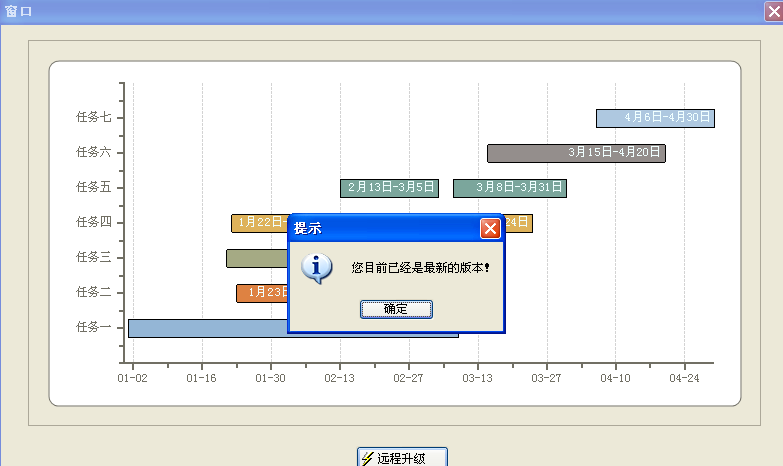Click the 04-24 date axis label

684,378
